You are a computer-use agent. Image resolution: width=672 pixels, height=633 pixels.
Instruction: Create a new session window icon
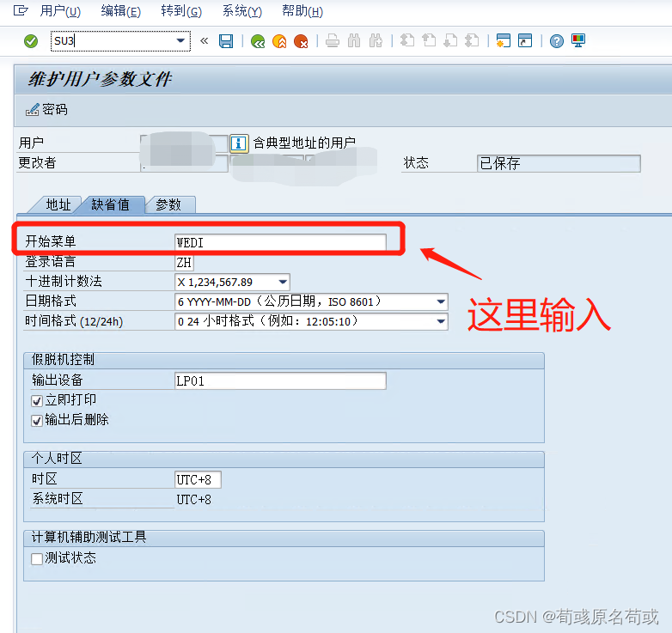504,41
